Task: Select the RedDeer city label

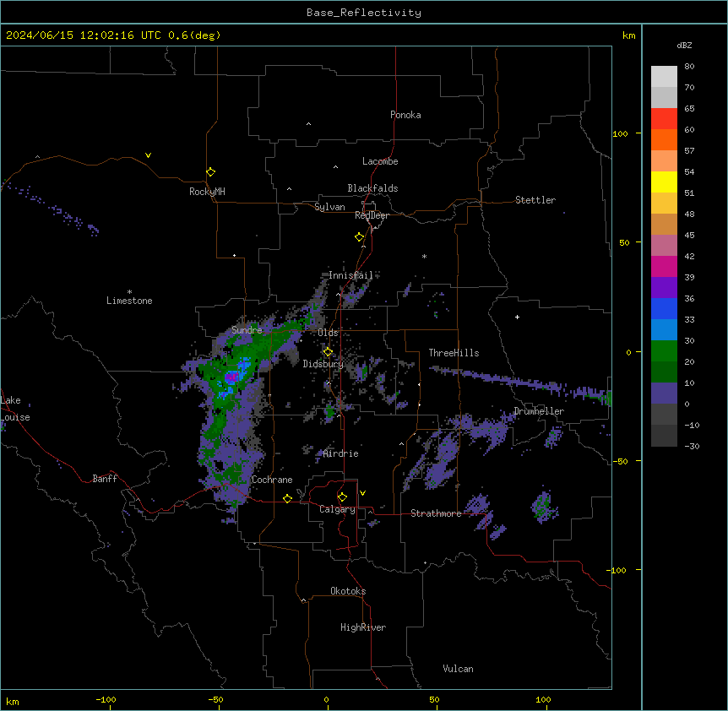Action: pyautogui.click(x=372, y=215)
